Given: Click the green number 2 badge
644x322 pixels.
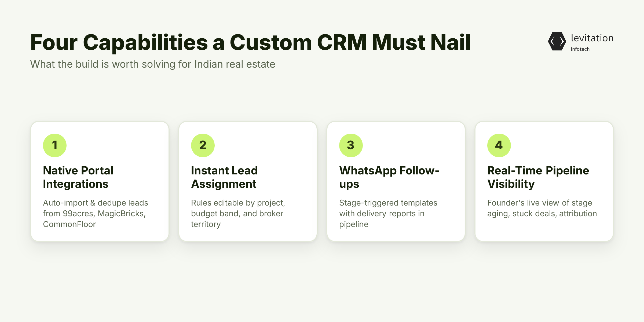Looking at the screenshot, I should pyautogui.click(x=203, y=145).
